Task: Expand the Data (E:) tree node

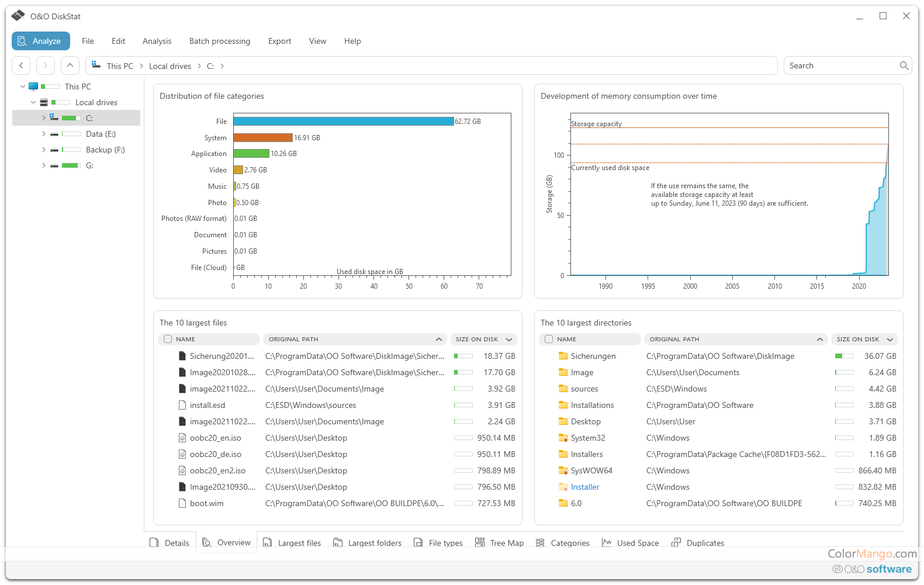Action: (43, 134)
